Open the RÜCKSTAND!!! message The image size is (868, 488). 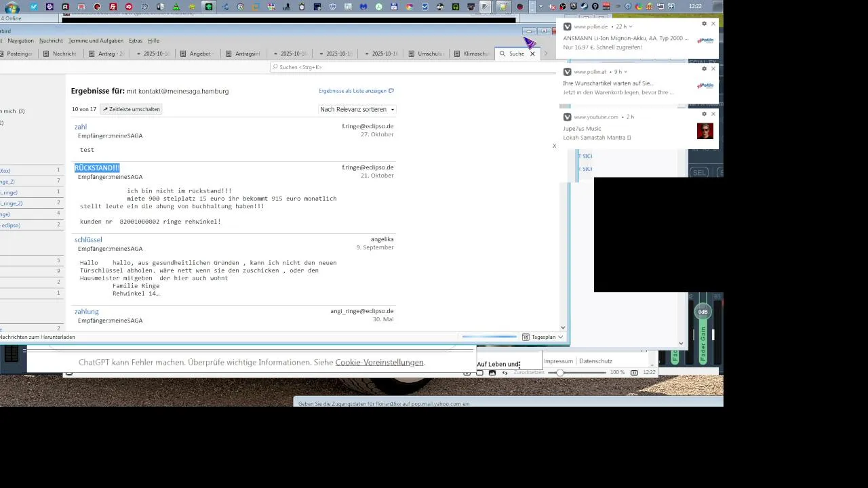click(97, 167)
